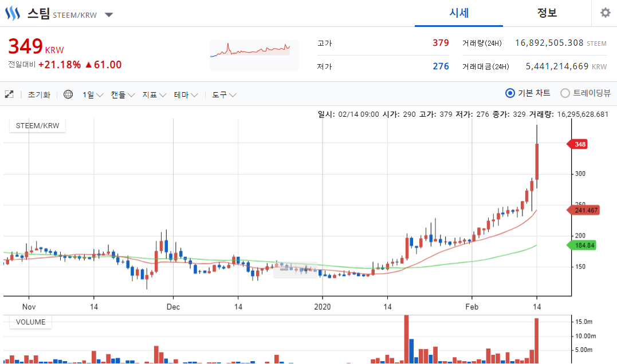617x364 pixels.
Task: Open the 도구 tools dropdown
Action: [x=224, y=95]
